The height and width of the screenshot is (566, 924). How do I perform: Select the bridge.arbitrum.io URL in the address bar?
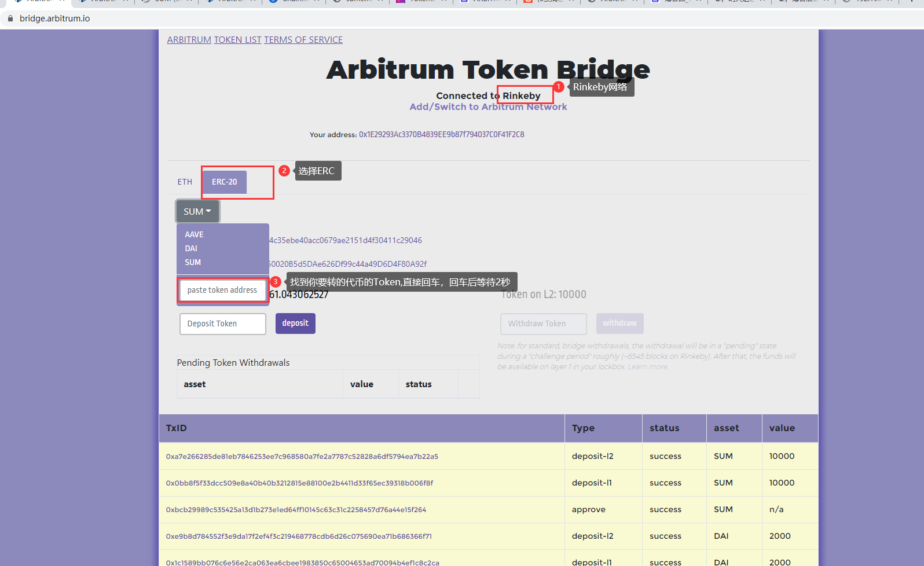pyautogui.click(x=55, y=19)
